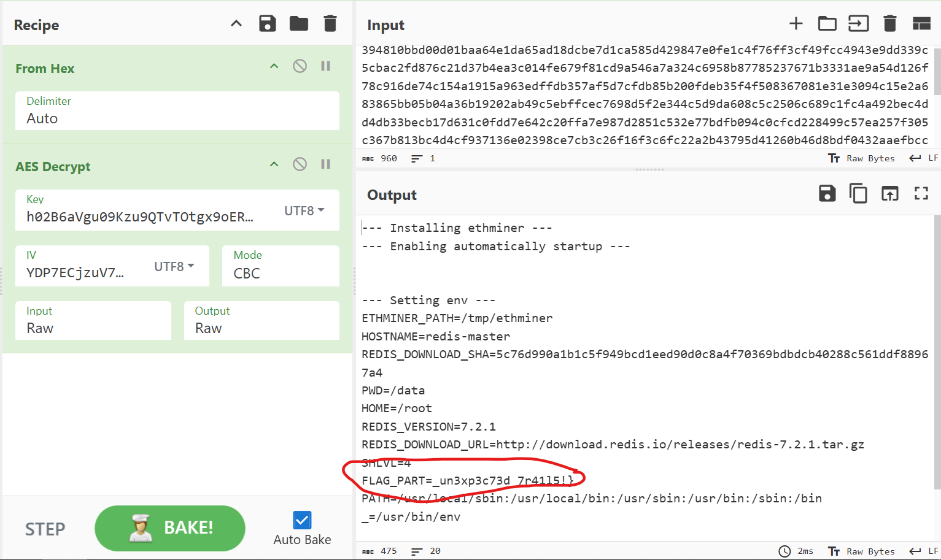
Task: Add a new input tab
Action: (796, 23)
